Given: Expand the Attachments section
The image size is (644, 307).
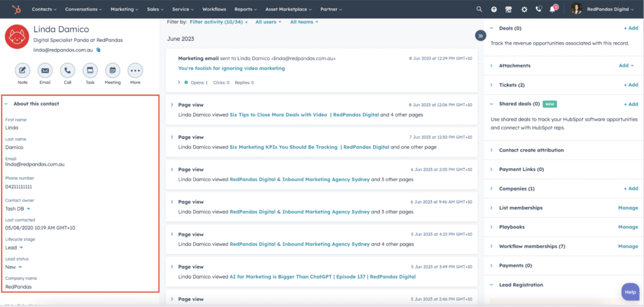Looking at the screenshot, I should click(492, 65).
